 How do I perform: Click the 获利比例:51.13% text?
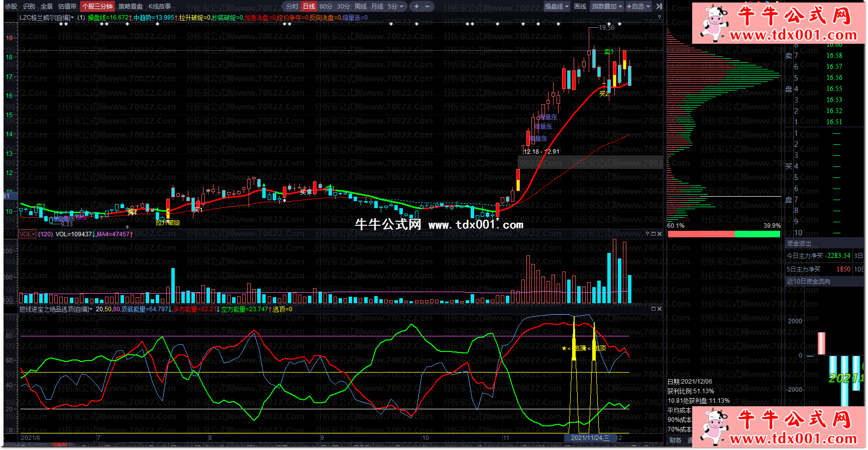(691, 391)
